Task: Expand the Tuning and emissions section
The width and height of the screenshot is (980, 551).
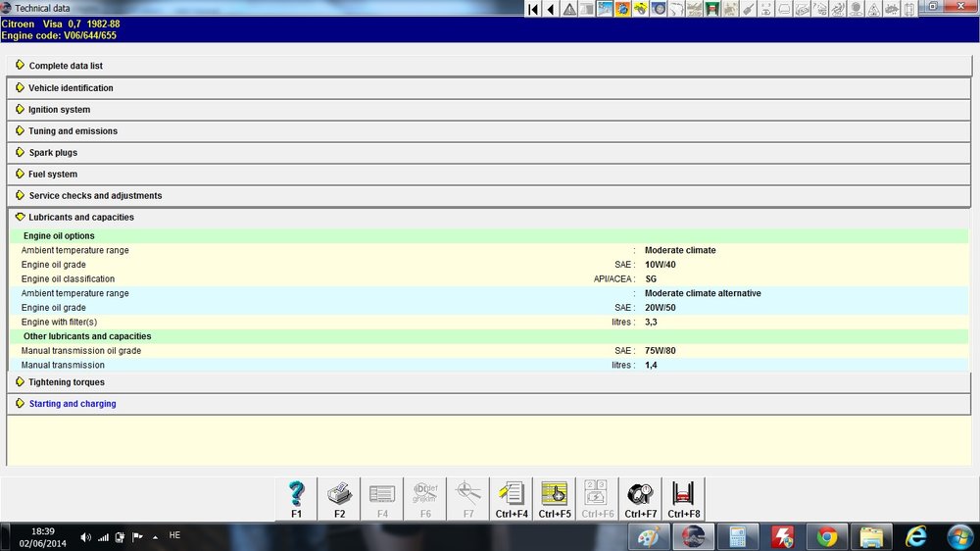Action: (489, 131)
